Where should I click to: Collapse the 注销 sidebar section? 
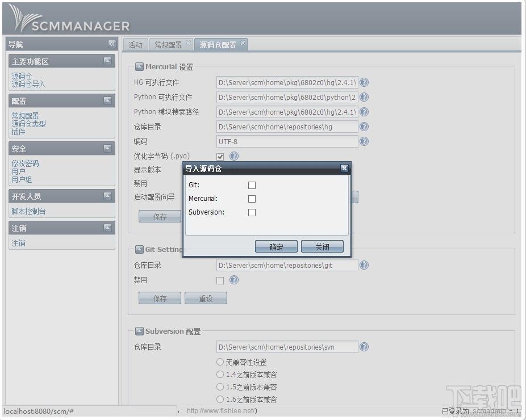pos(107,228)
